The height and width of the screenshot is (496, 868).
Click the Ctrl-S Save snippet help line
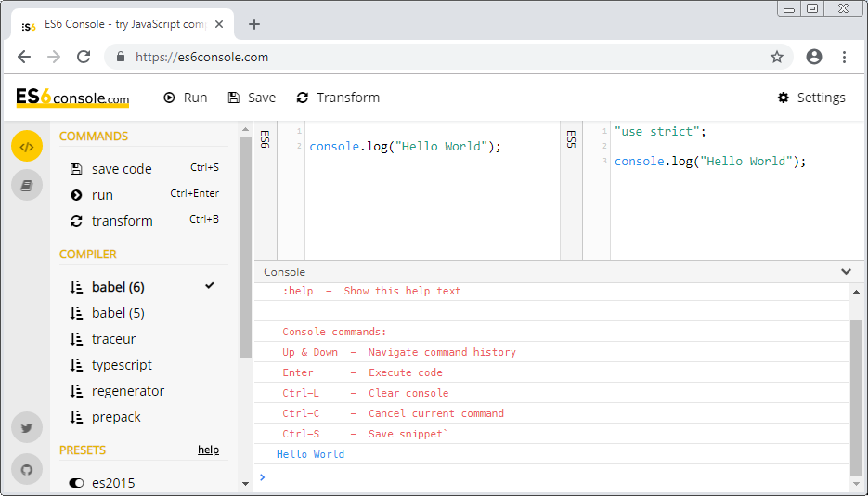pos(364,434)
